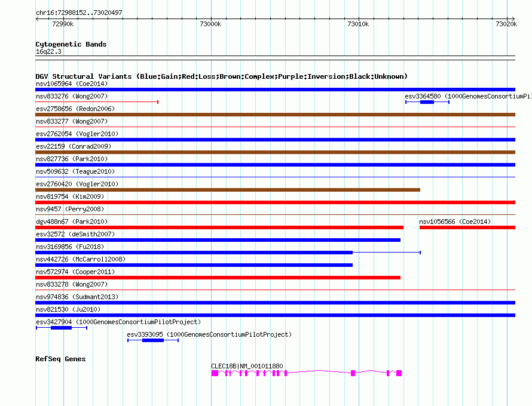Click the 73000k ruler position
Screen dimensions: 532x406
click(x=210, y=24)
